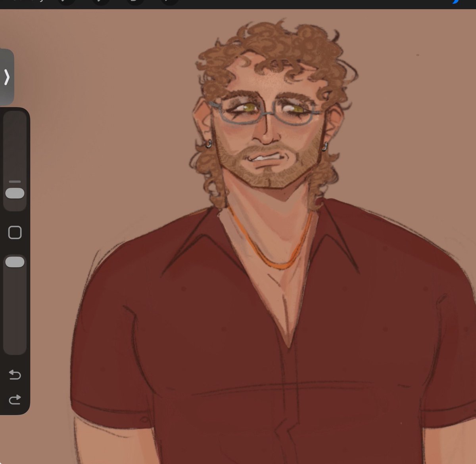Expand the side panel chevron handle

pos(7,77)
